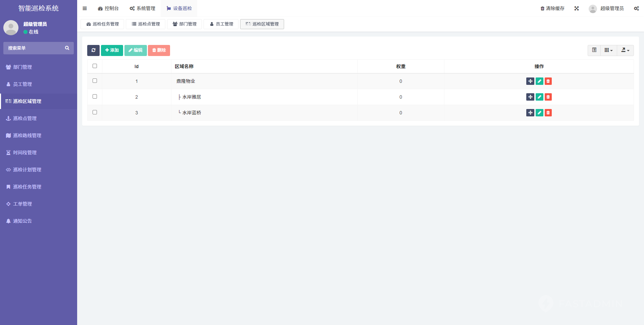
Task: Open the columns visibility dropdown
Action: 608,50
